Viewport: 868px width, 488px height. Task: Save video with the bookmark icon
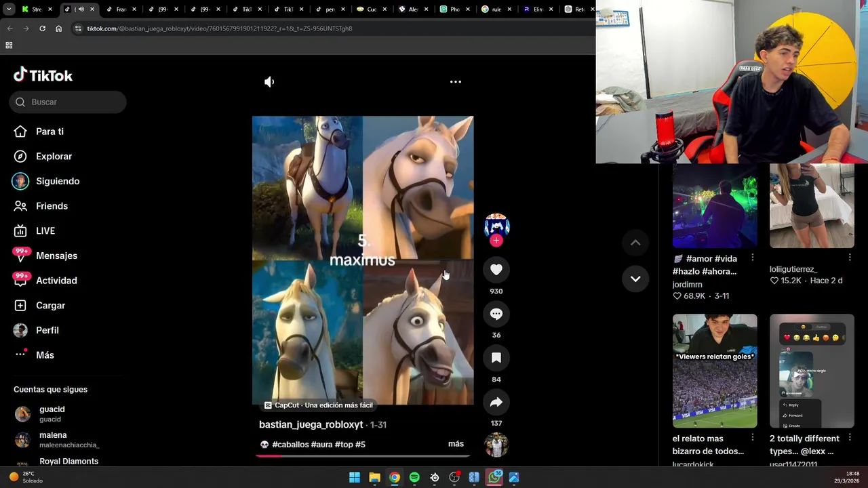coord(496,358)
